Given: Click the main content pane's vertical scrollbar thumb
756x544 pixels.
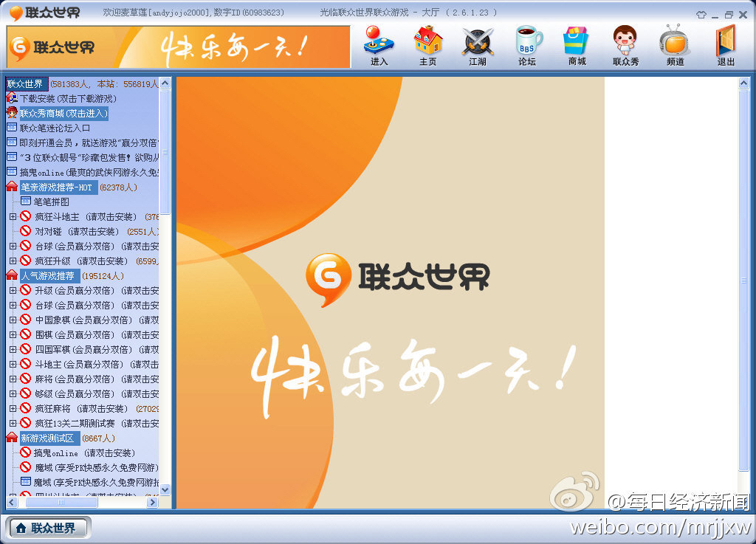Looking at the screenshot, I should [x=743, y=280].
